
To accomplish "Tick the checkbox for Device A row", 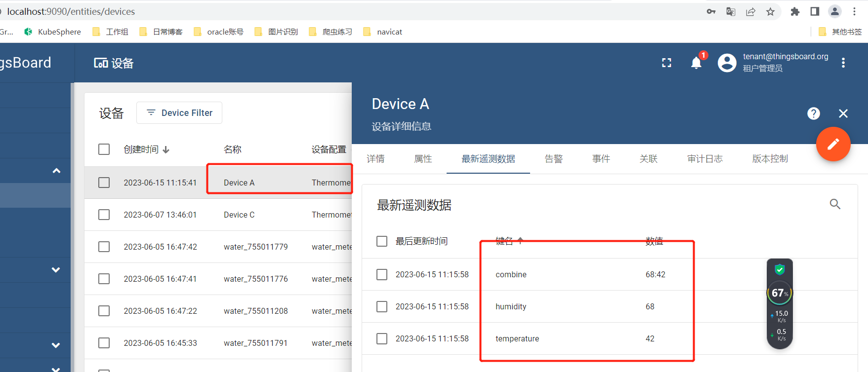I will click(x=104, y=183).
